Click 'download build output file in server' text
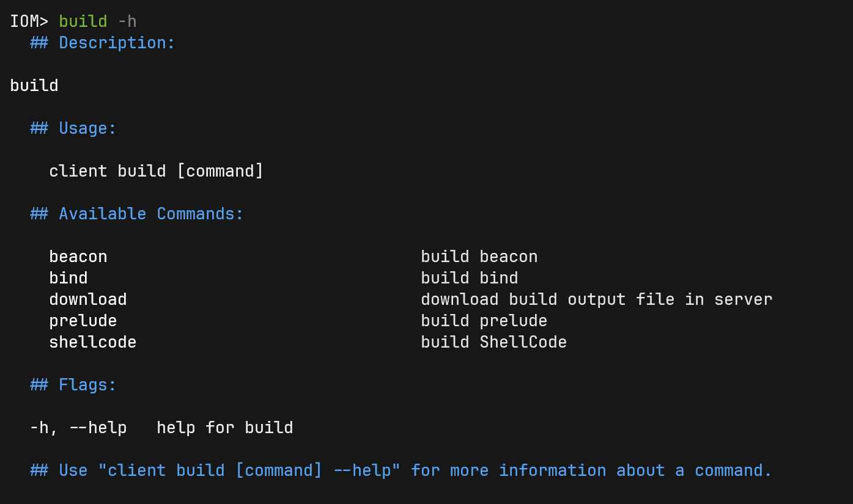 coord(597,299)
